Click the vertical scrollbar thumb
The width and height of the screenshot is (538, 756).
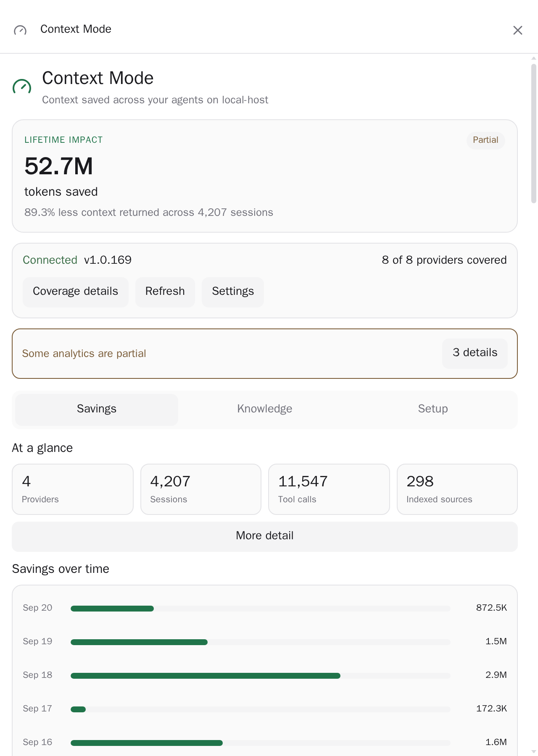pyautogui.click(x=534, y=134)
